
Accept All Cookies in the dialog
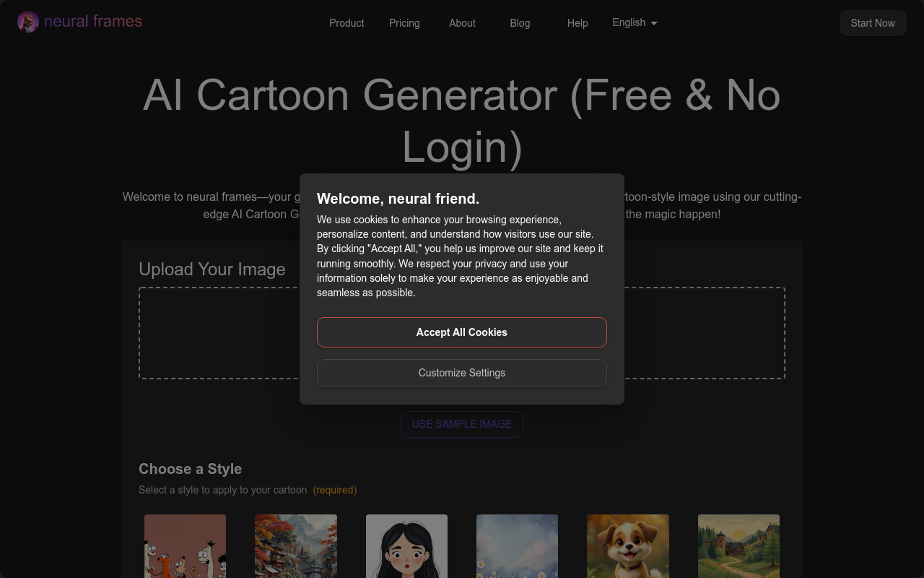(462, 332)
